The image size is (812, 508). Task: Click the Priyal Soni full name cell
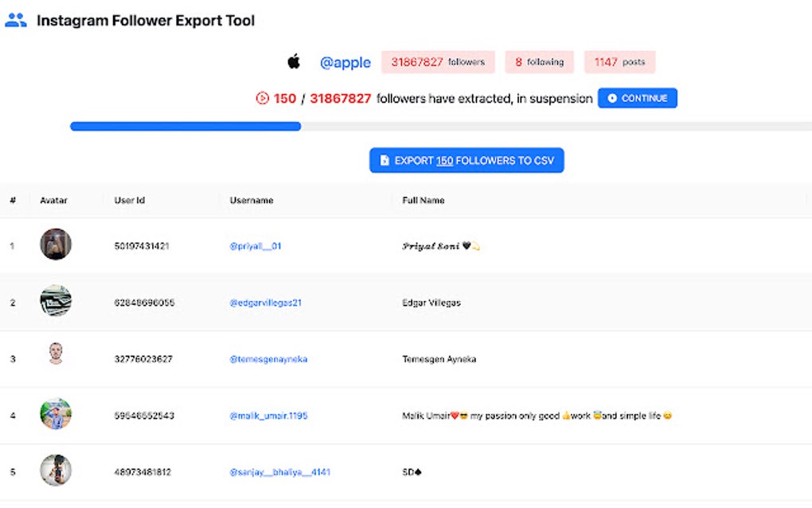(x=441, y=246)
